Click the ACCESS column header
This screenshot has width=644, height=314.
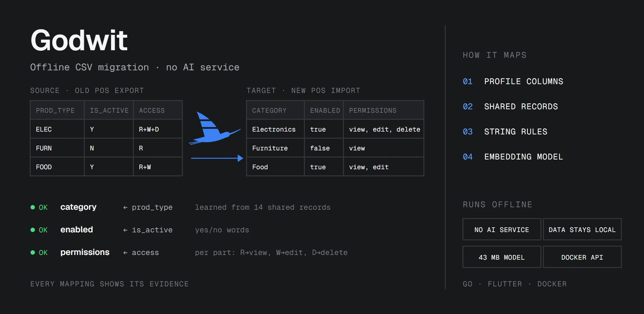point(158,110)
